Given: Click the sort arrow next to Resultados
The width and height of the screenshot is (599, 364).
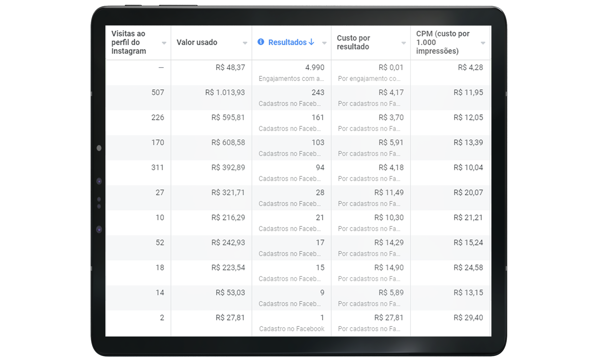Looking at the screenshot, I should coord(311,42).
